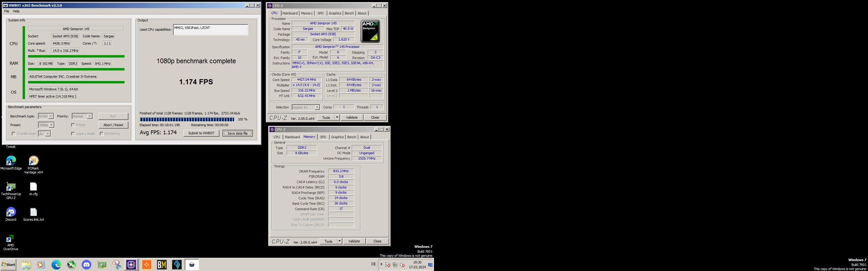Show hidden system tray icons
The height and width of the screenshot is (271, 868).
click(382, 264)
